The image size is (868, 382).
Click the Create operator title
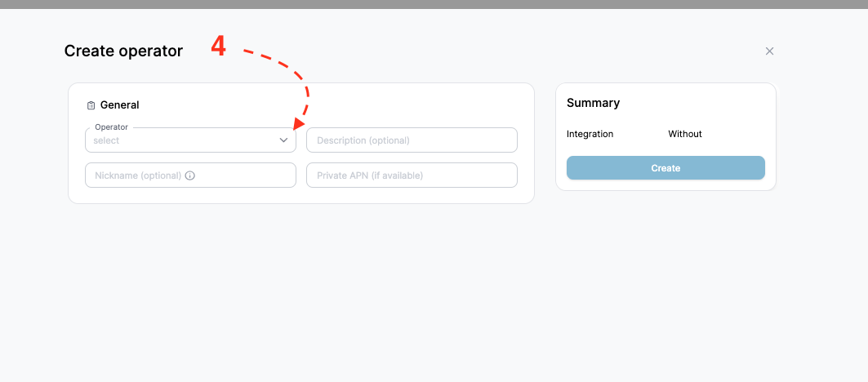[123, 51]
